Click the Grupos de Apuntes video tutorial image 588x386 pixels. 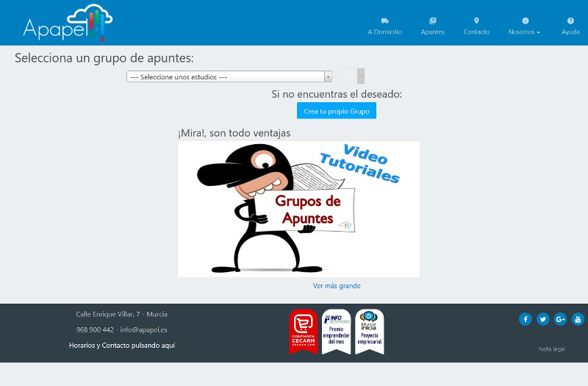click(298, 209)
